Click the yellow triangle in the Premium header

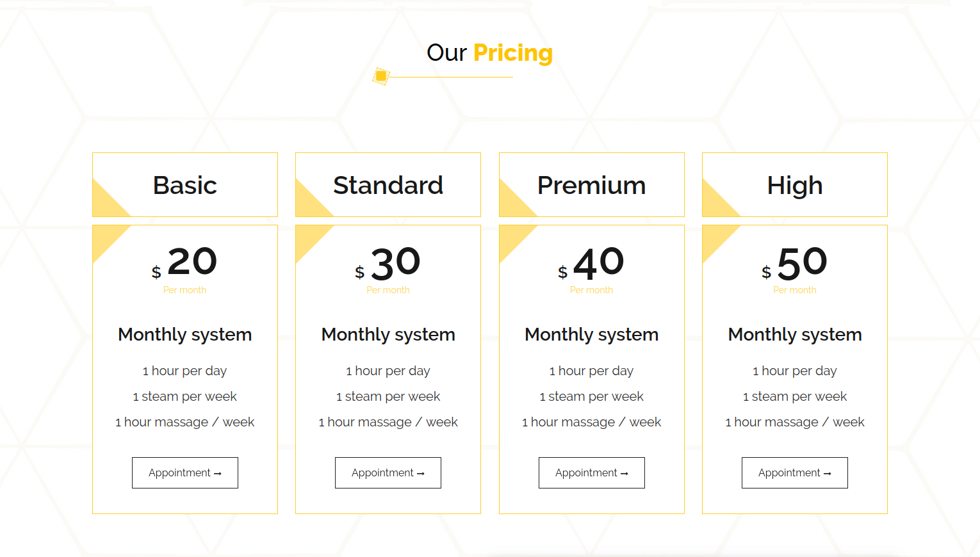[x=512, y=204]
